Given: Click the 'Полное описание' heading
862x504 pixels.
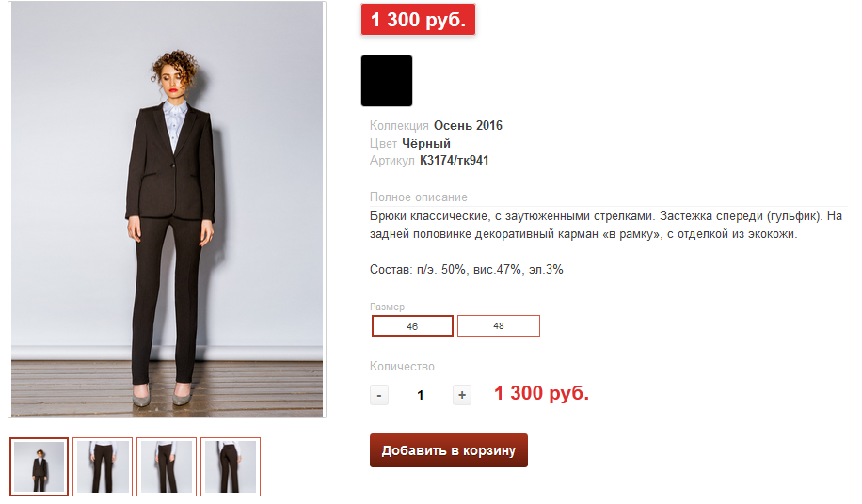Looking at the screenshot, I should tap(419, 197).
